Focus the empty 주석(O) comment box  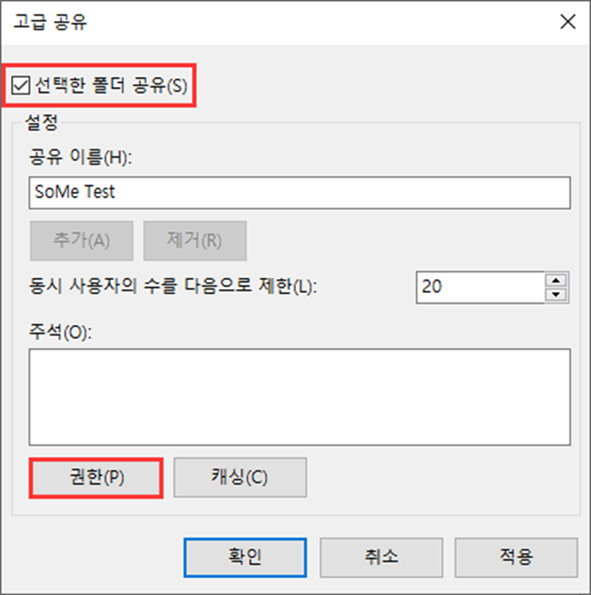coord(299,397)
